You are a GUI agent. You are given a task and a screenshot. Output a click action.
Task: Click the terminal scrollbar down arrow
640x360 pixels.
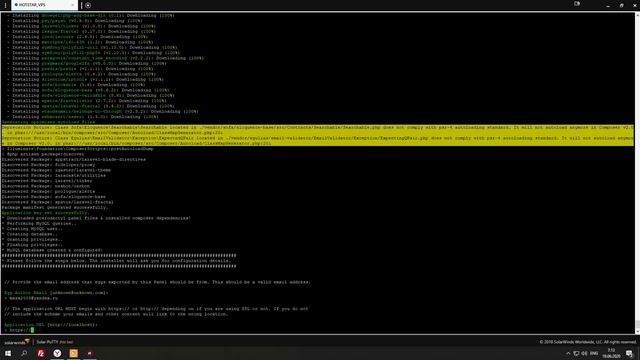point(638,331)
